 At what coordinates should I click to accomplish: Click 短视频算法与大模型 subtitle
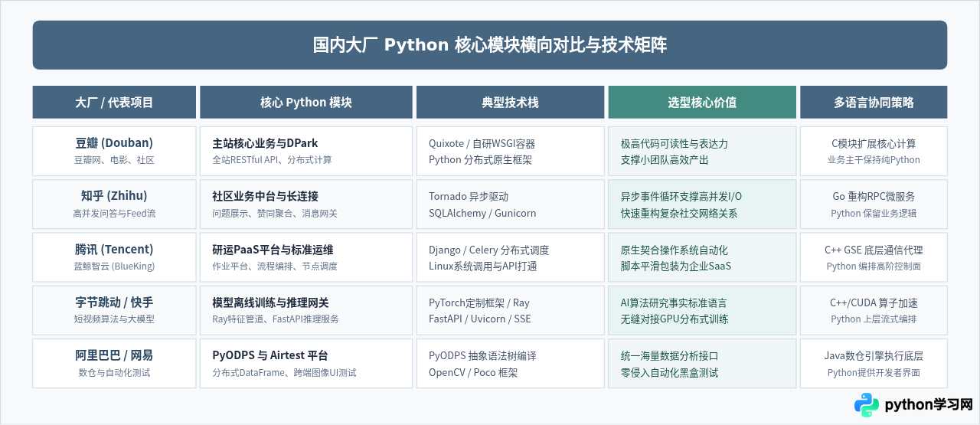click(114, 319)
